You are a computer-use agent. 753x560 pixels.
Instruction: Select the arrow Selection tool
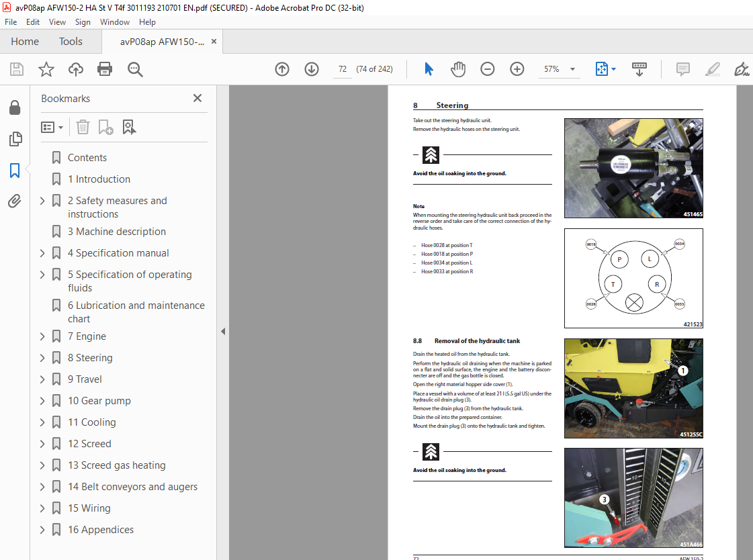pos(429,69)
